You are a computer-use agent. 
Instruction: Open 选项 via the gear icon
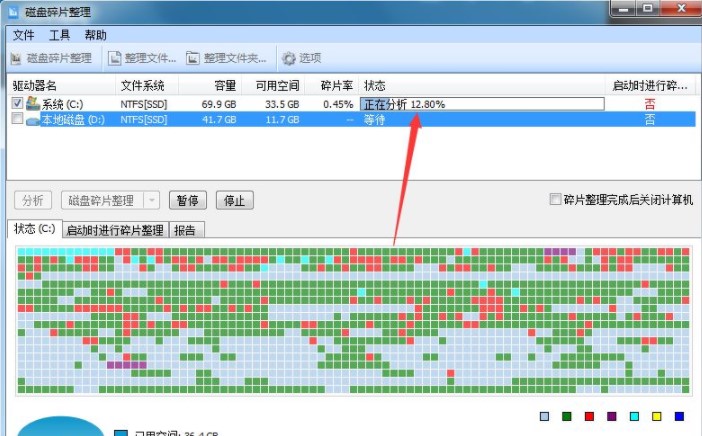289,58
